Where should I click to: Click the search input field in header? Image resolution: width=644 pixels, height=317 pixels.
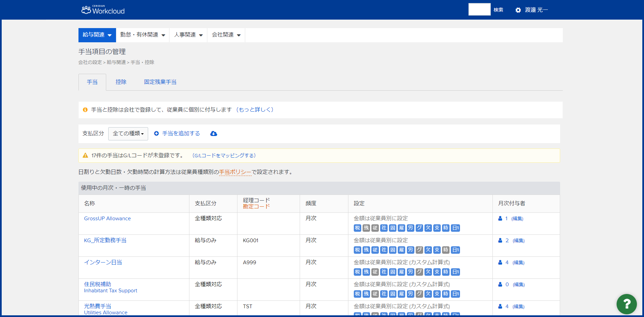pyautogui.click(x=479, y=9)
